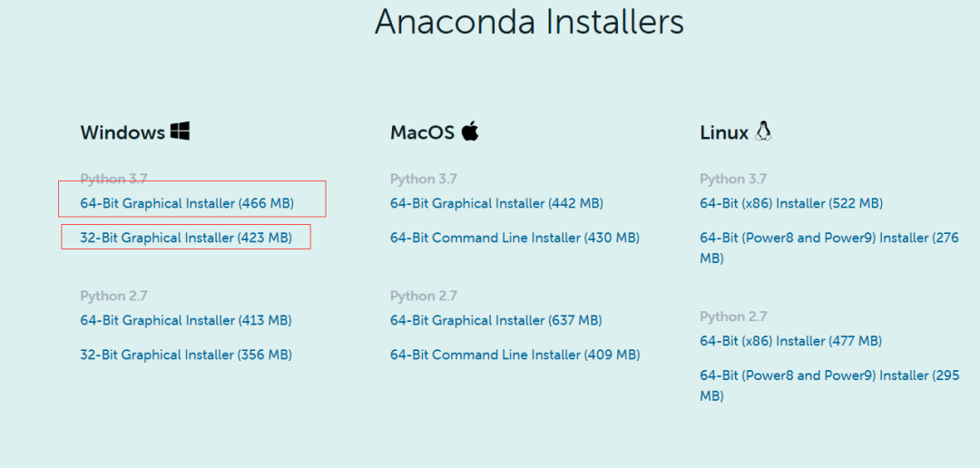
Task: Download MacOS Python 3.7 64-Bit Graphical Installer (442 MB)
Action: coord(497,203)
